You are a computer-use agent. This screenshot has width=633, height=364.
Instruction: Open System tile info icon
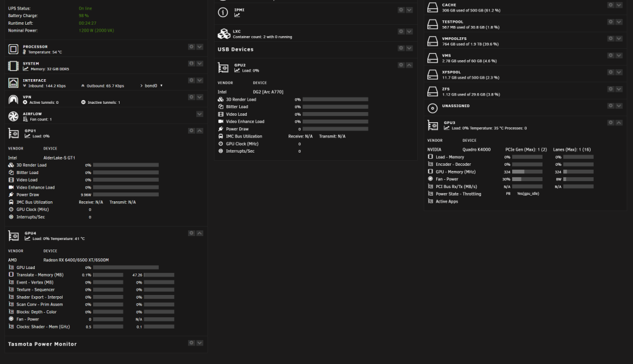pyautogui.click(x=191, y=64)
